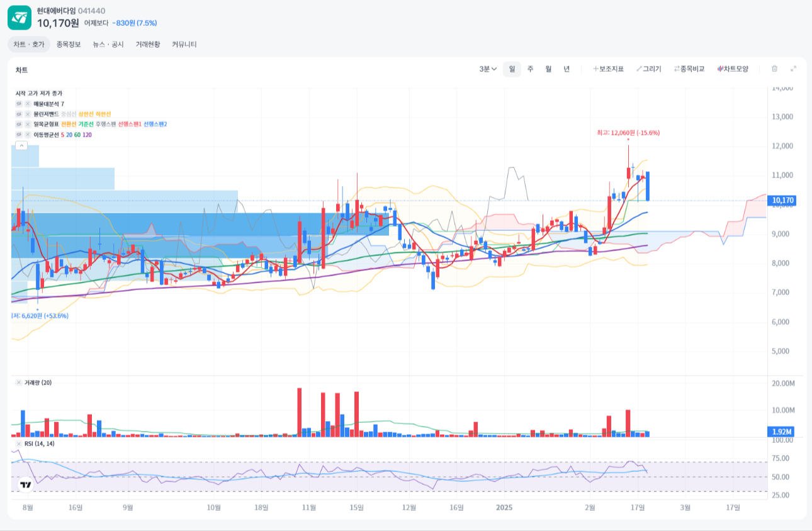812x531 pixels.
Task: Click the 볼린저밴드 상한선 label
Action: pyautogui.click(x=86, y=114)
